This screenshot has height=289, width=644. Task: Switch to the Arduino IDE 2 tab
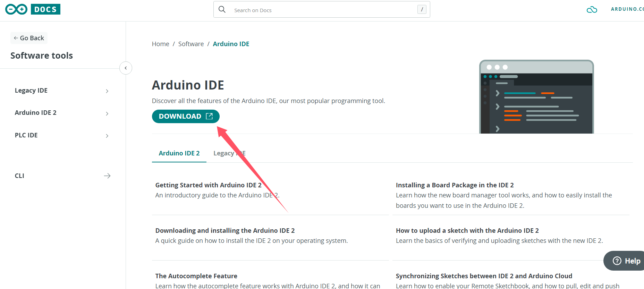[179, 153]
